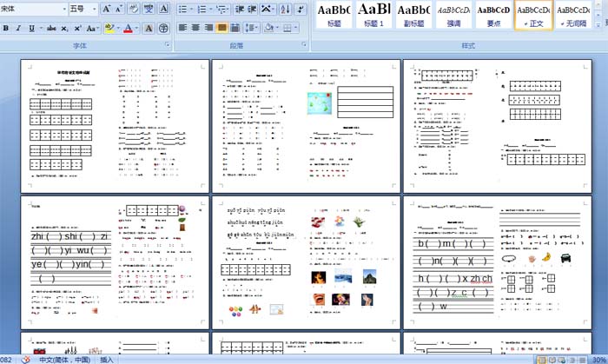Click the page showing zhi shi zi pinyin
608x364 pixels.
pos(115,262)
